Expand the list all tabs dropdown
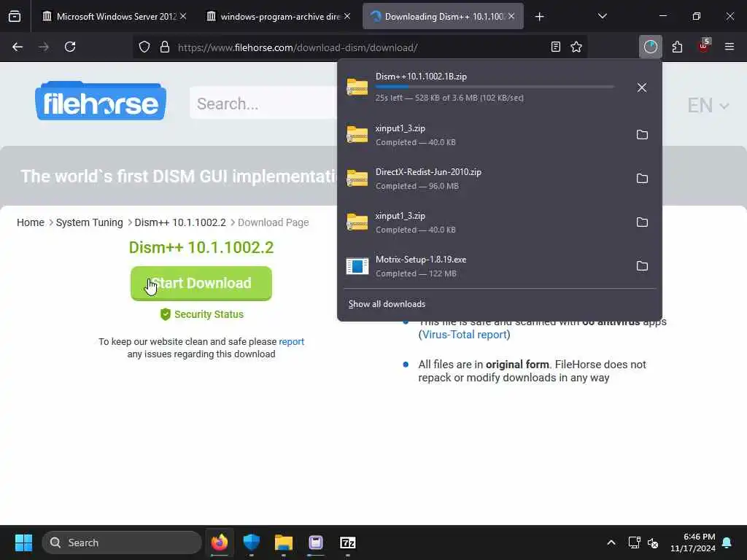The image size is (747, 560). coord(602,17)
